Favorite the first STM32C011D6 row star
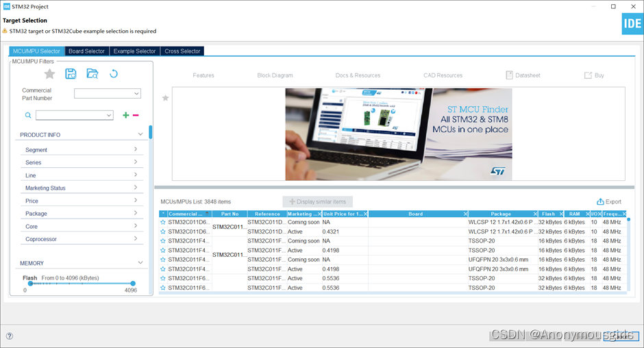The image size is (644, 348). (163, 222)
